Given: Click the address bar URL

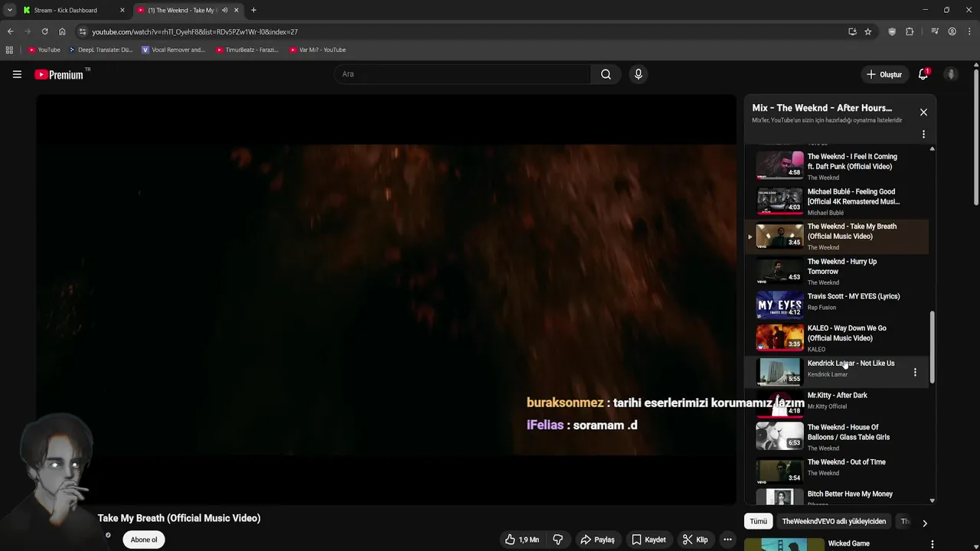Looking at the screenshot, I should point(195,32).
